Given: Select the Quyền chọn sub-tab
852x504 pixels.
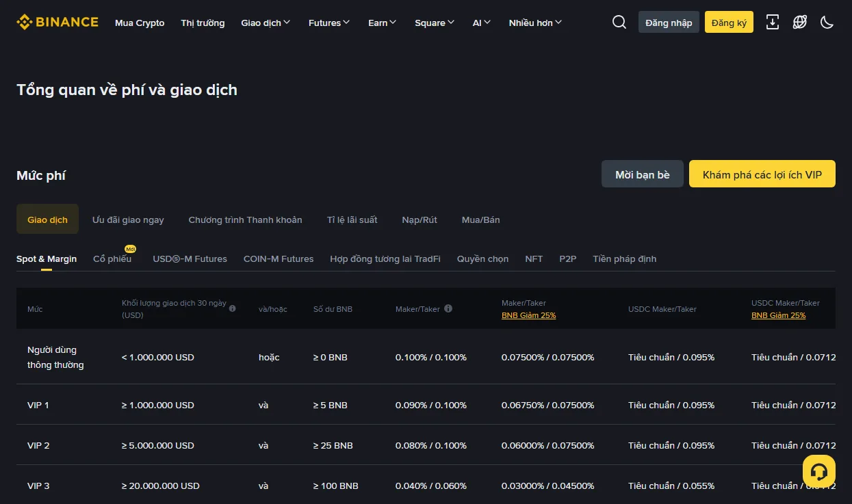Looking at the screenshot, I should 482,258.
